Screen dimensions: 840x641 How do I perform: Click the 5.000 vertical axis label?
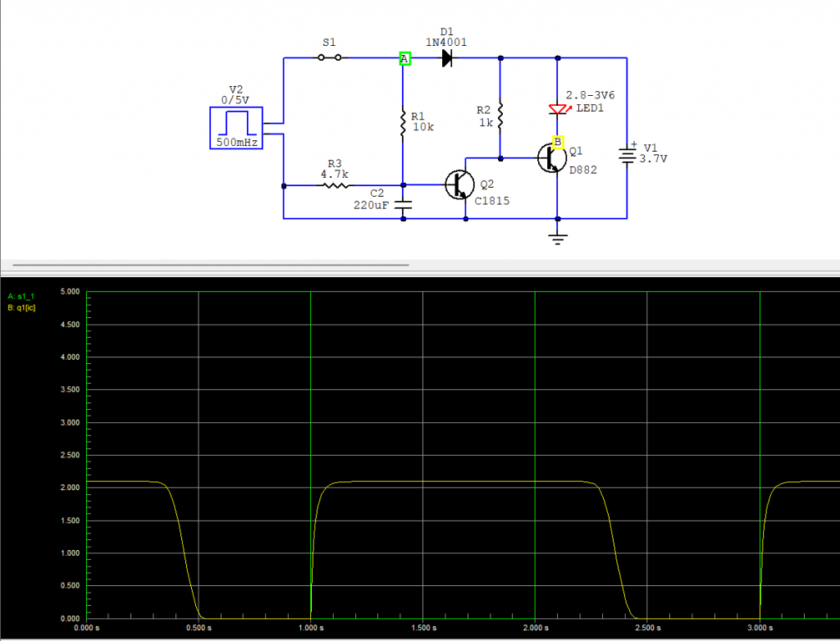click(71, 292)
